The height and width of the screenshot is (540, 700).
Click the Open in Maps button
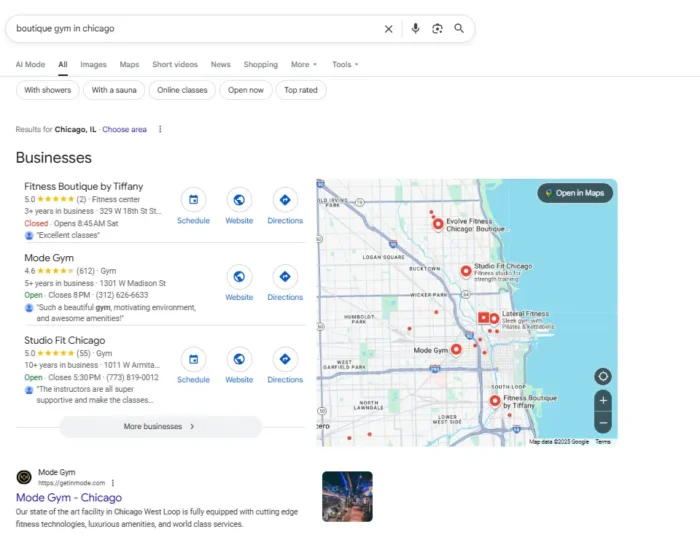click(x=575, y=193)
